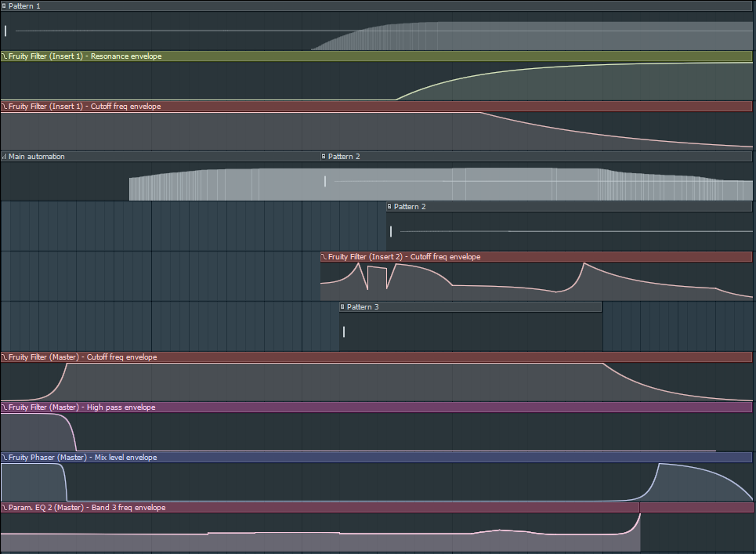Screen dimensions: 756x554
Task: Click the Fruity Phaser Mix level envelope title
Action: pos(82,458)
